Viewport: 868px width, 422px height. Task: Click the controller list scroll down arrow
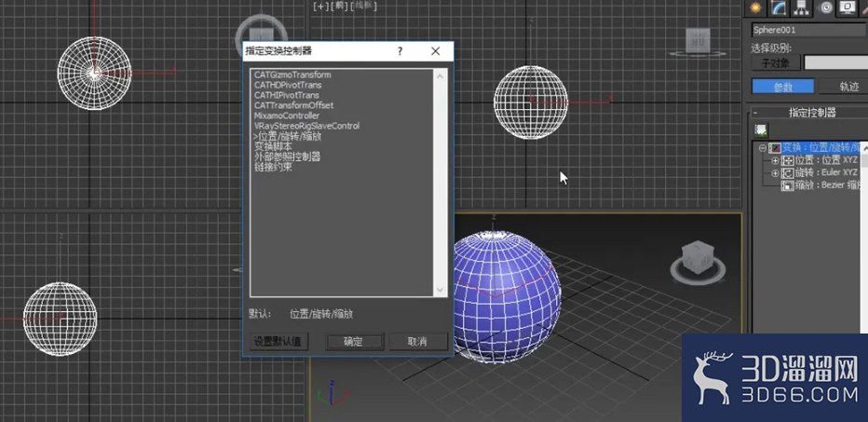click(x=441, y=290)
